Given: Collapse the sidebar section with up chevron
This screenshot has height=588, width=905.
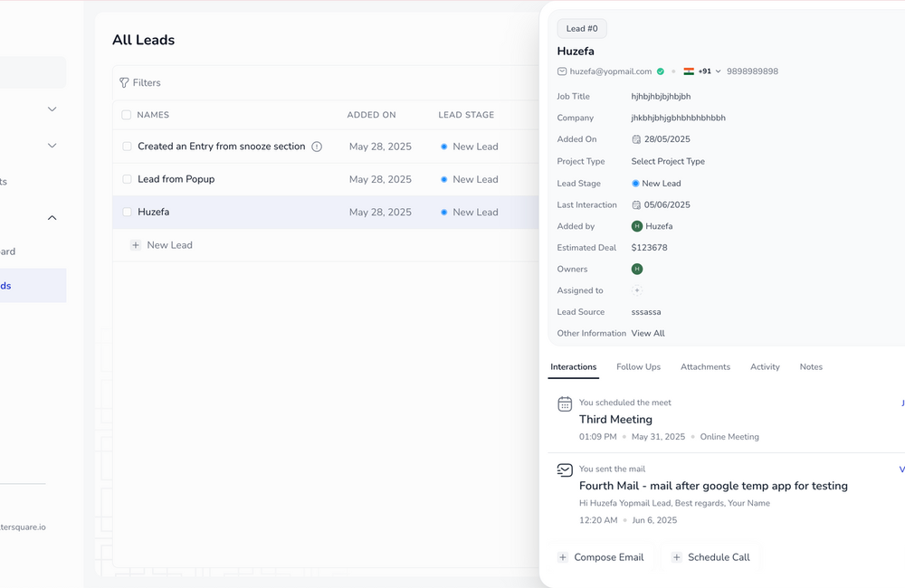Looking at the screenshot, I should click(52, 217).
